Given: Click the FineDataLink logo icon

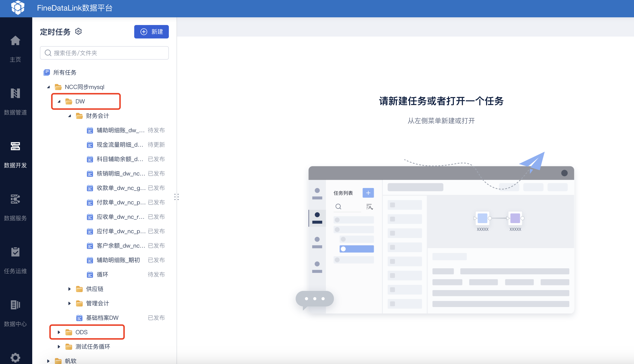Looking at the screenshot, I should coord(18,7).
